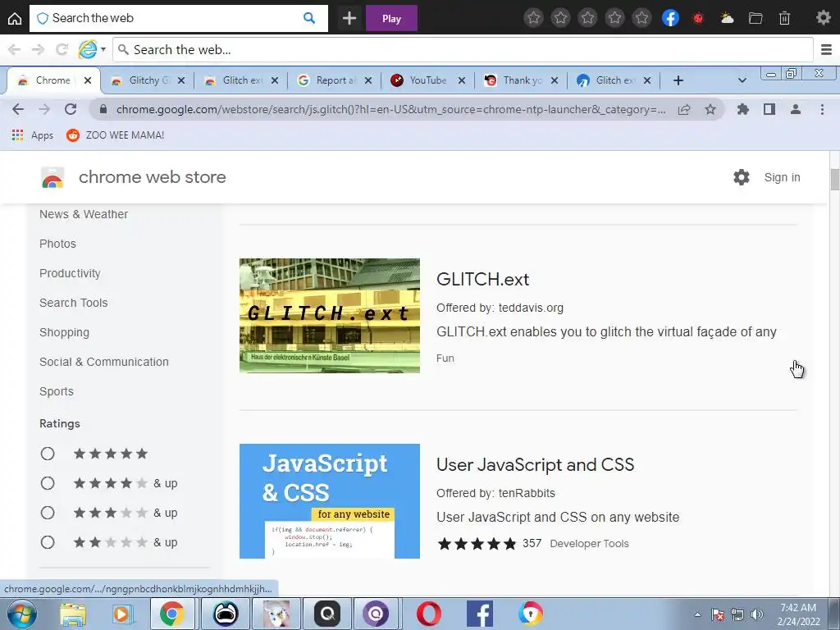Click the home icon in top bar

(x=15, y=18)
